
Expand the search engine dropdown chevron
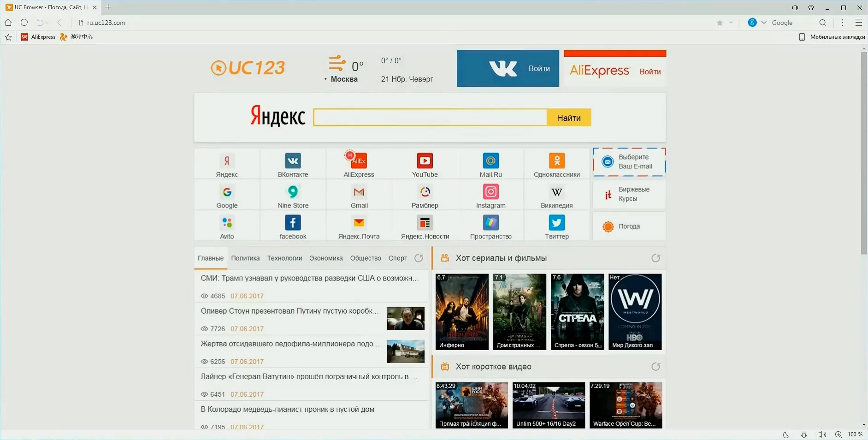tap(764, 23)
